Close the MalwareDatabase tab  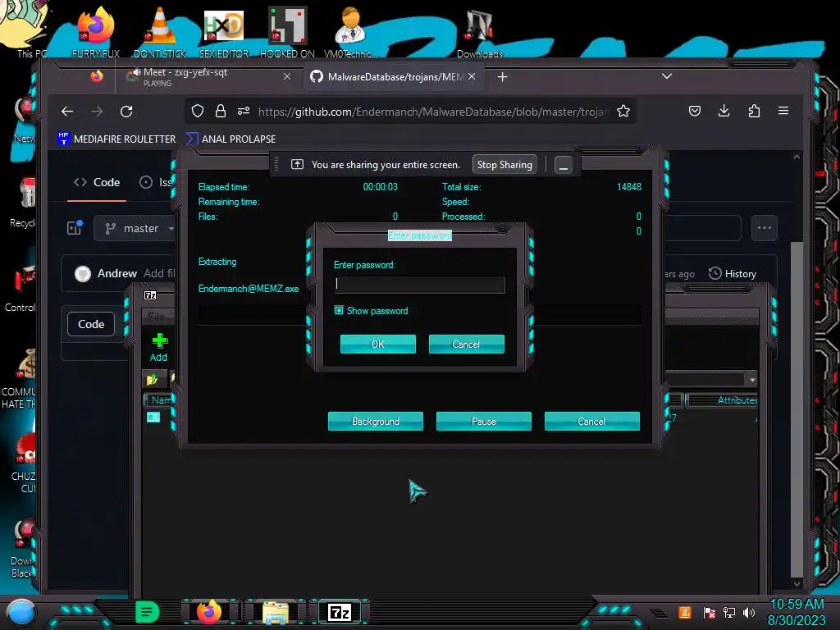coord(472,76)
